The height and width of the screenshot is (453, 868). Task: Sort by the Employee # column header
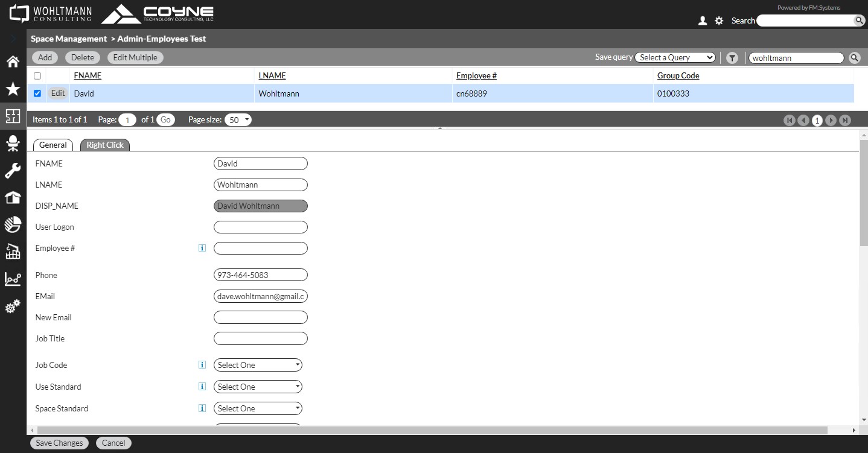pos(476,76)
